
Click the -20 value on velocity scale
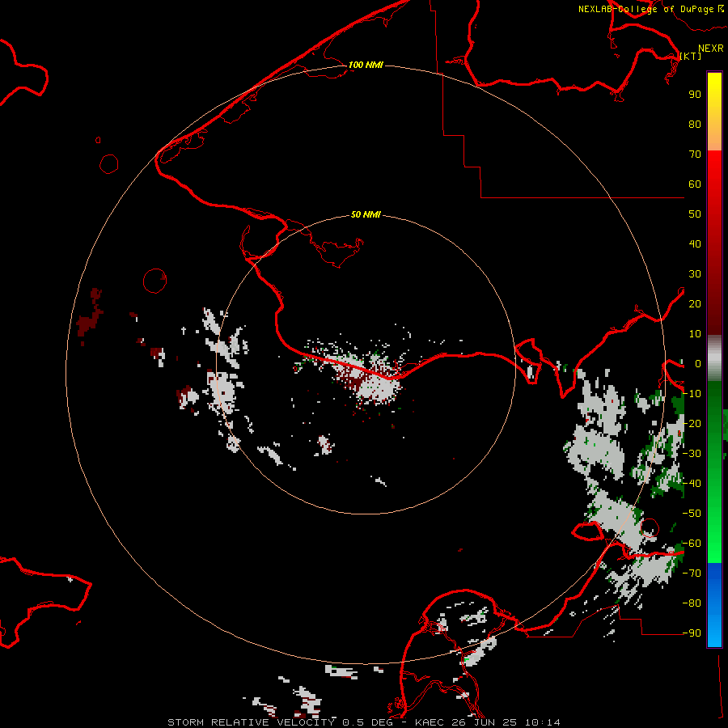pos(692,423)
